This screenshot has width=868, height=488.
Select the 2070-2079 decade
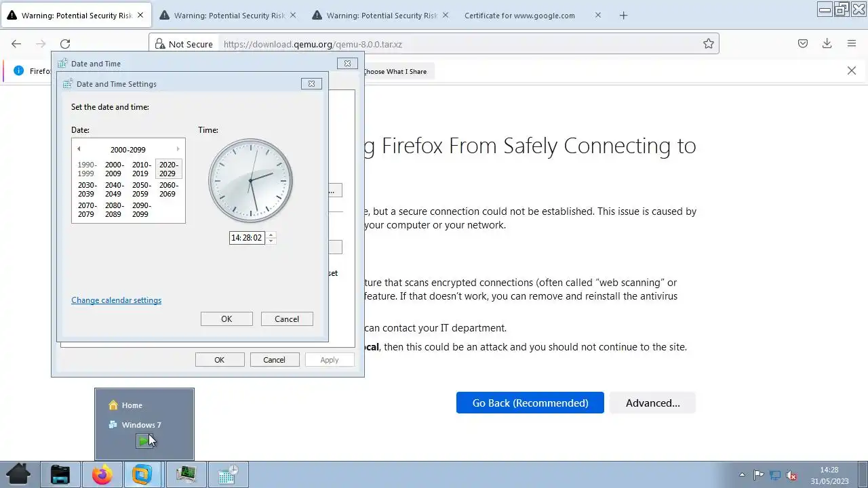[x=87, y=209]
